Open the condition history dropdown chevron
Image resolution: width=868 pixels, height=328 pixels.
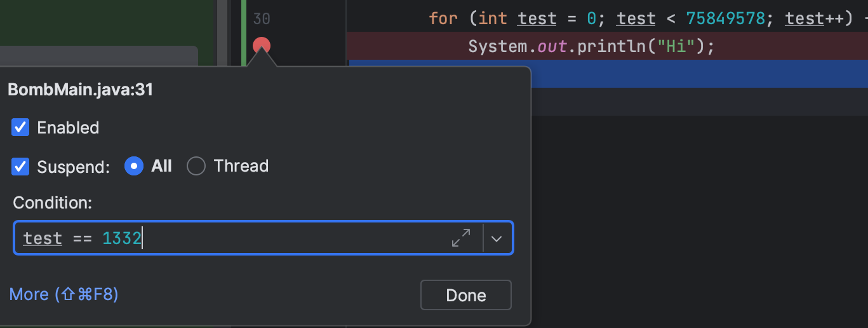(x=497, y=238)
